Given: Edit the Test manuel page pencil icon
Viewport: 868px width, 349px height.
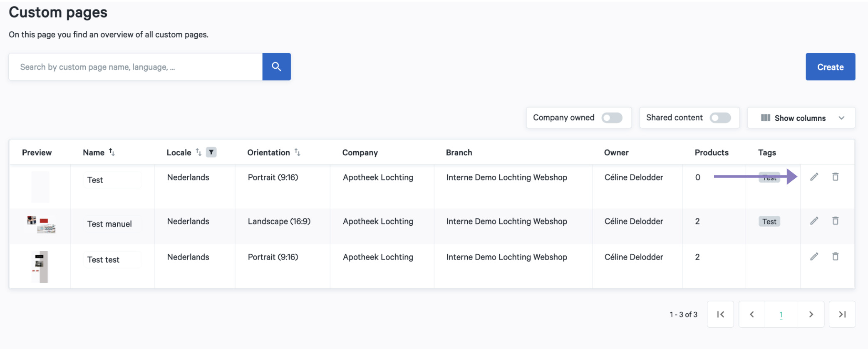Looking at the screenshot, I should point(814,221).
